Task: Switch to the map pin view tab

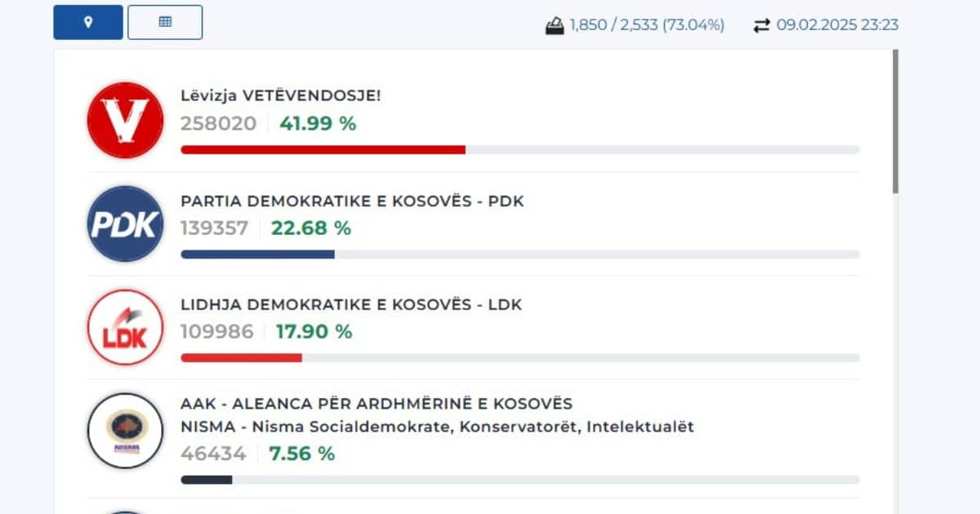Action: (88, 22)
